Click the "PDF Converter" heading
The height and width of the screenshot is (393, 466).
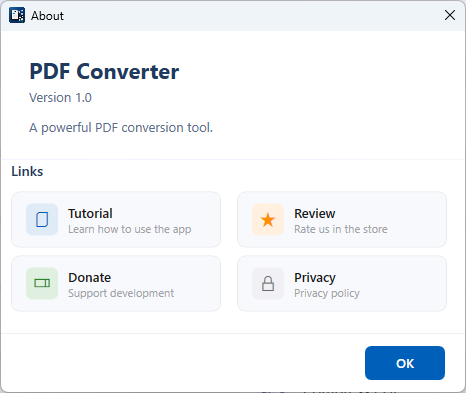(104, 72)
